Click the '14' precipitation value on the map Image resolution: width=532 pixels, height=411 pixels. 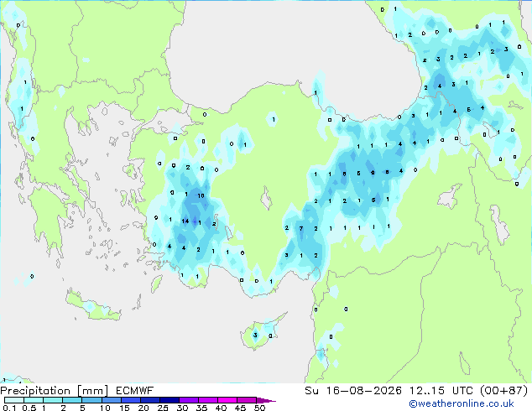pyautogui.click(x=185, y=221)
